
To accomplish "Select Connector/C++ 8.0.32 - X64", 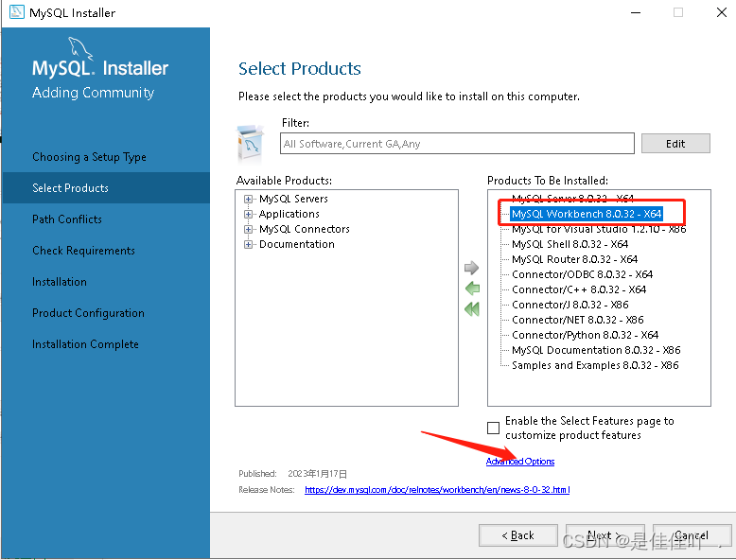I will [579, 289].
